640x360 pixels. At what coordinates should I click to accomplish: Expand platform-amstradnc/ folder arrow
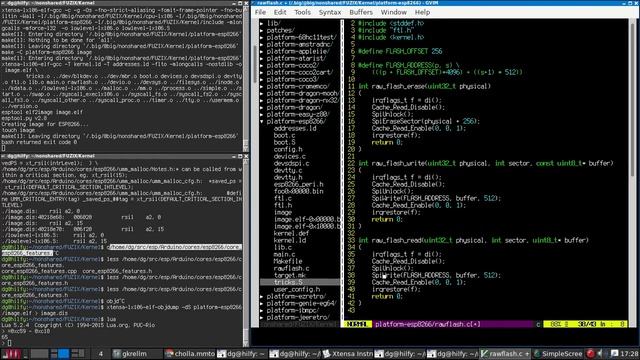coord(262,44)
